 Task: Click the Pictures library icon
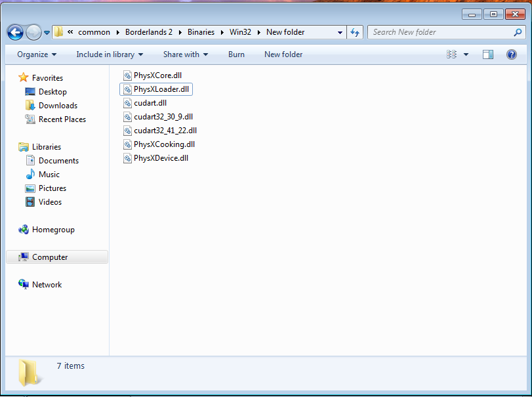(x=30, y=188)
